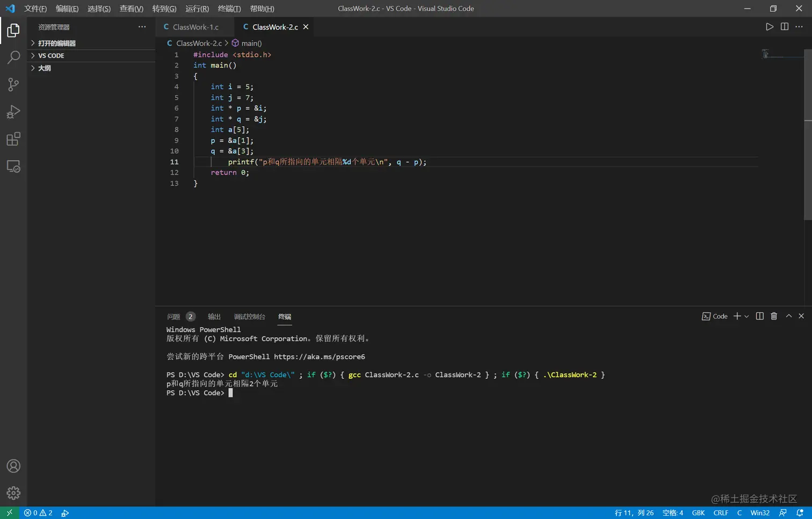This screenshot has height=519, width=812.
Task: Click Win32 configuration in status bar
Action: pos(760,513)
